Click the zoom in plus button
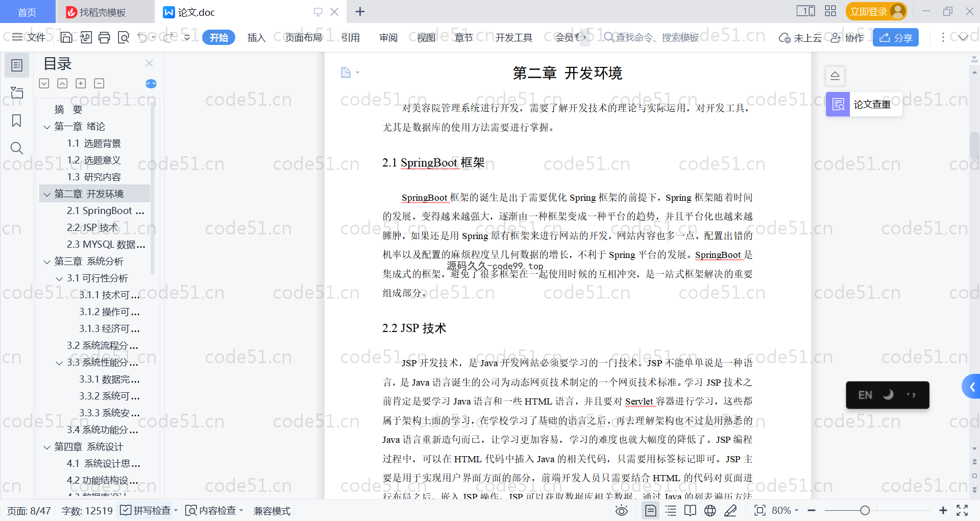 click(x=943, y=510)
